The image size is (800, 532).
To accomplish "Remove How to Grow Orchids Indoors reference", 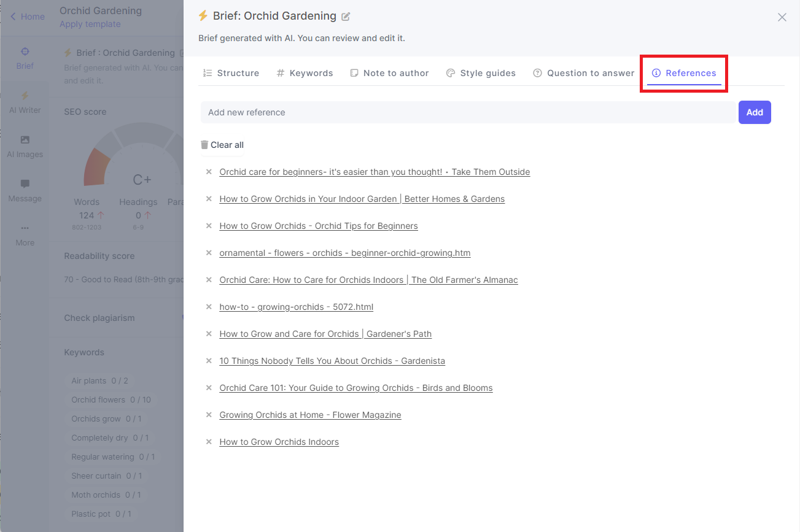I will coord(209,442).
